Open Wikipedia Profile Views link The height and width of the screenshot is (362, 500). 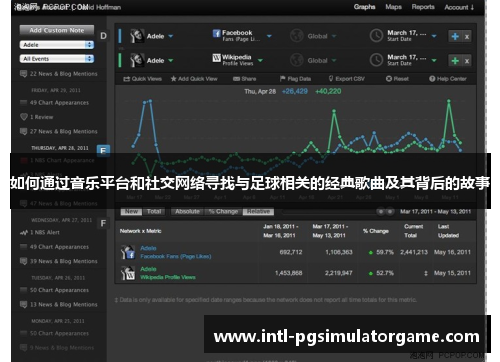point(168,277)
